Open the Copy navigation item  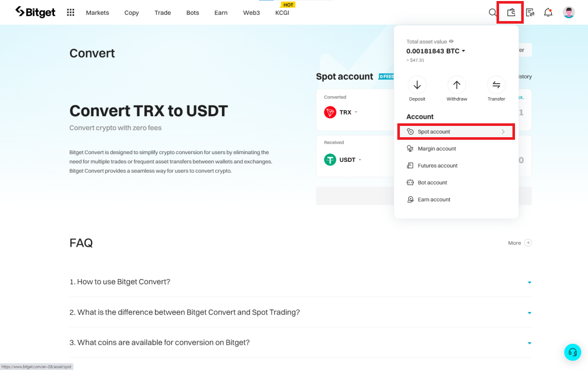[x=132, y=13]
